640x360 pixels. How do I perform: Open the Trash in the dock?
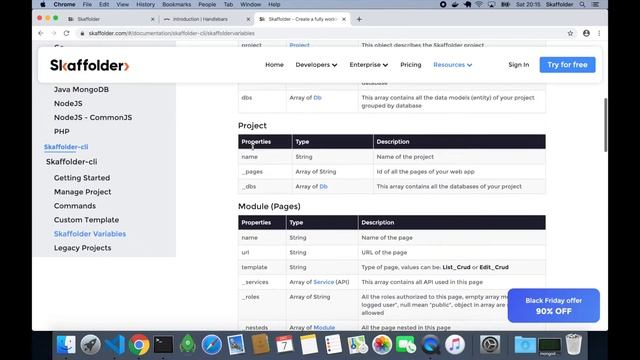coord(573,345)
